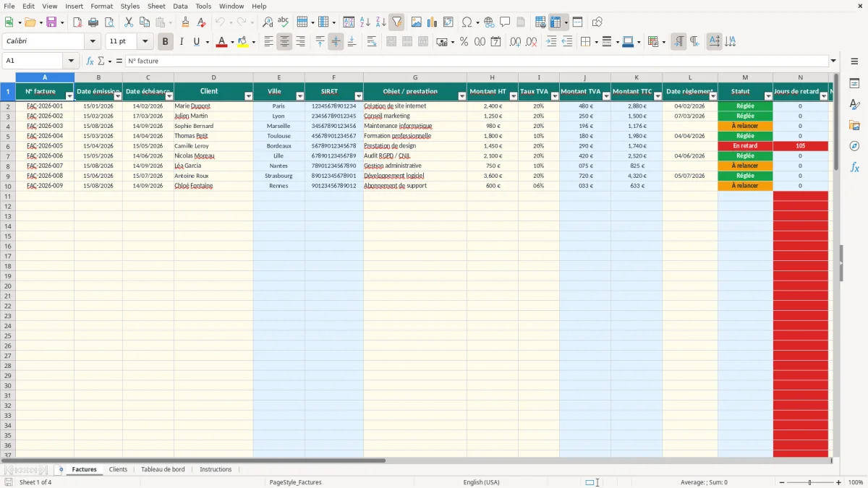Click the Font Color red A swatch
This screenshot has width=868, height=488.
click(221, 42)
